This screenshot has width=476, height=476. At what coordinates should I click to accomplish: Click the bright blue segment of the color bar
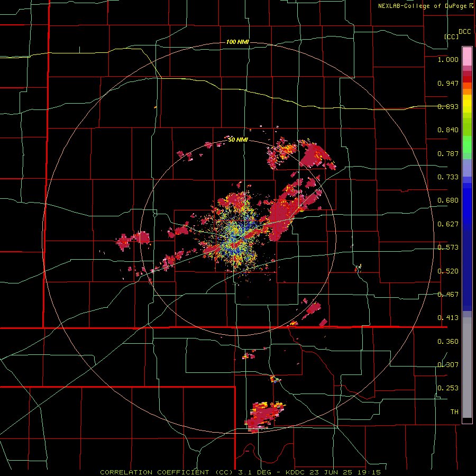click(467, 206)
